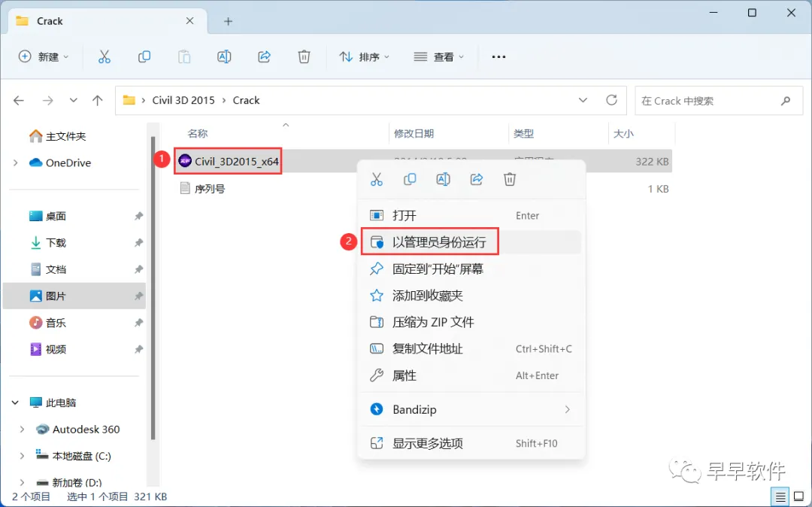The height and width of the screenshot is (507, 812).
Task: Expand the Autodesk 360 tree node
Action: [22, 430]
